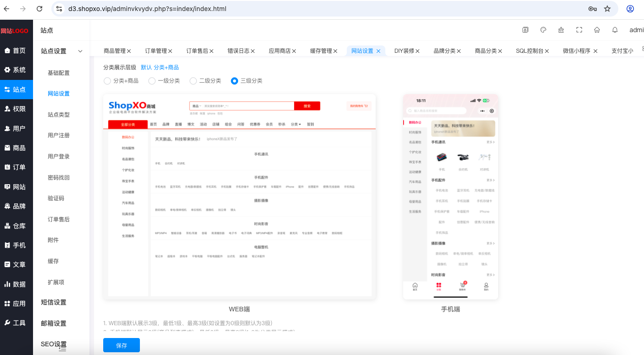This screenshot has height=355, width=644.
Task: Open 用户 users section in sidebar
Action: coord(16,129)
